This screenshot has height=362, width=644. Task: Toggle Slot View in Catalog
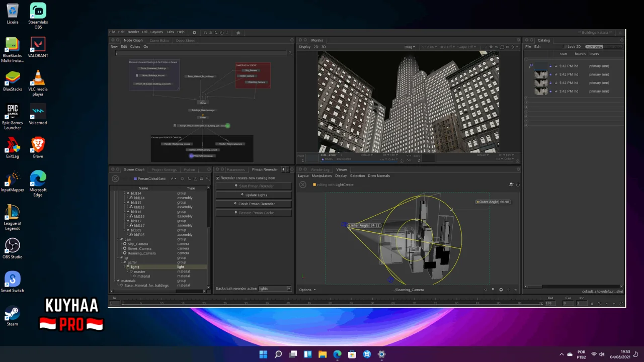tap(594, 47)
